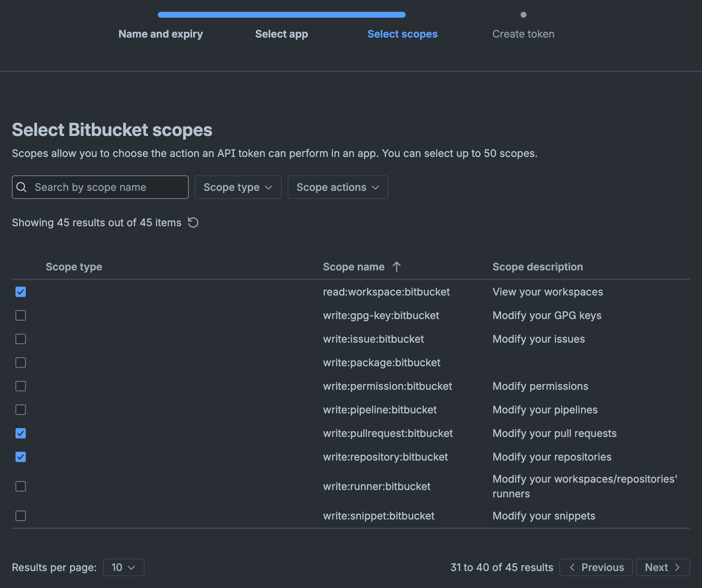This screenshot has height=588, width=702.
Task: Click the Previous page button
Action: point(596,567)
